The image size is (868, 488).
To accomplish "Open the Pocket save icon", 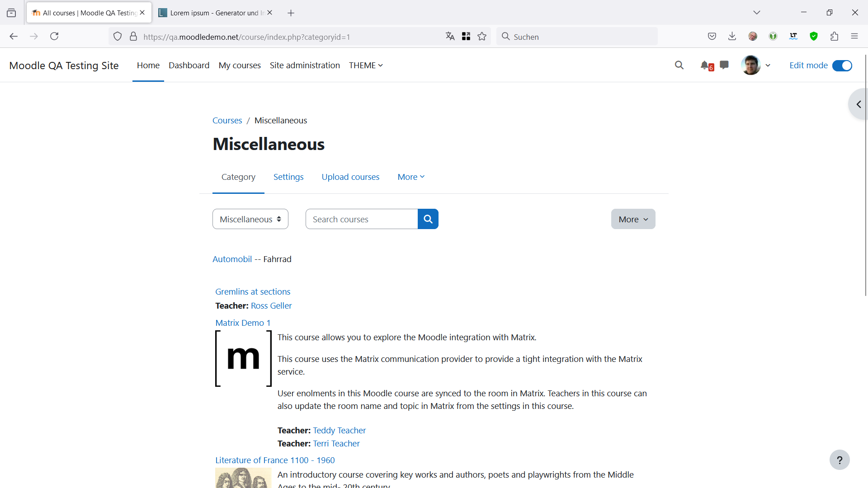I will pos(712,37).
